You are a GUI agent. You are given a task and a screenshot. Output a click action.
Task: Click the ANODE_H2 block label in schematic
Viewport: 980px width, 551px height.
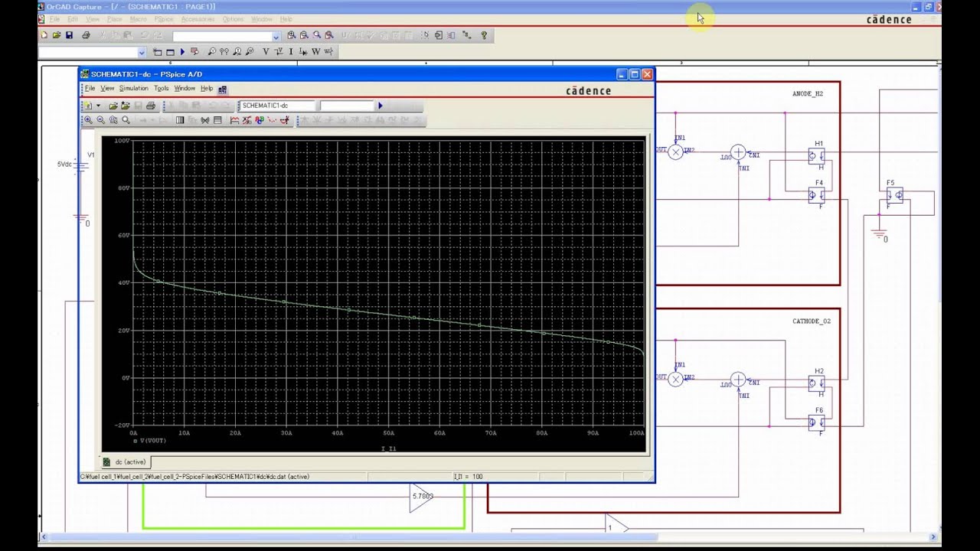click(x=808, y=94)
